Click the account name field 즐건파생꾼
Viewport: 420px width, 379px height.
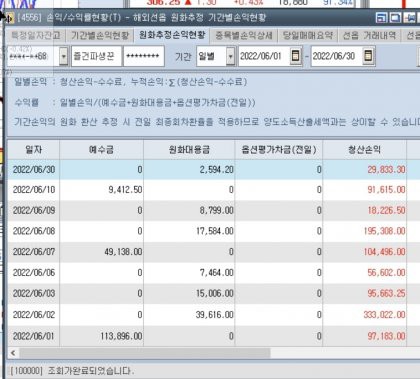point(96,56)
